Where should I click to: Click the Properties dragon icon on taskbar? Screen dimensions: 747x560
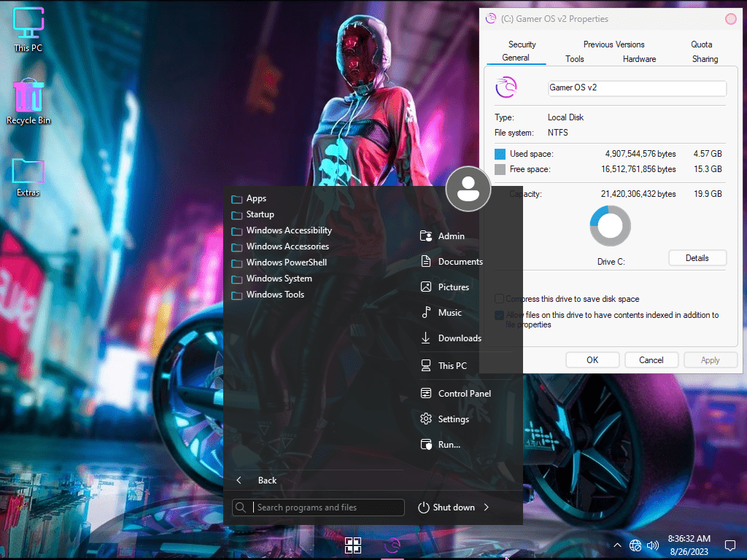pyautogui.click(x=392, y=545)
